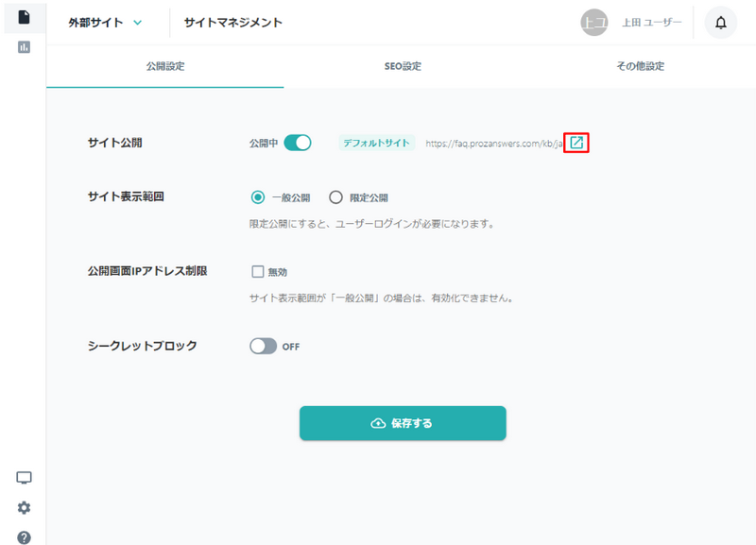Switch to the SEO設定 tab
The height and width of the screenshot is (545, 756).
pos(403,66)
